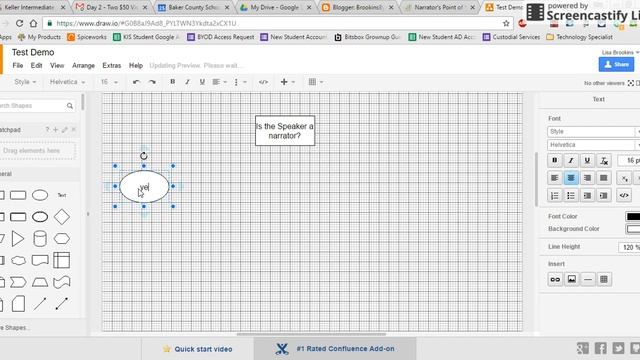
Task: Pick the plain line connector in the palette
Action: point(40,304)
